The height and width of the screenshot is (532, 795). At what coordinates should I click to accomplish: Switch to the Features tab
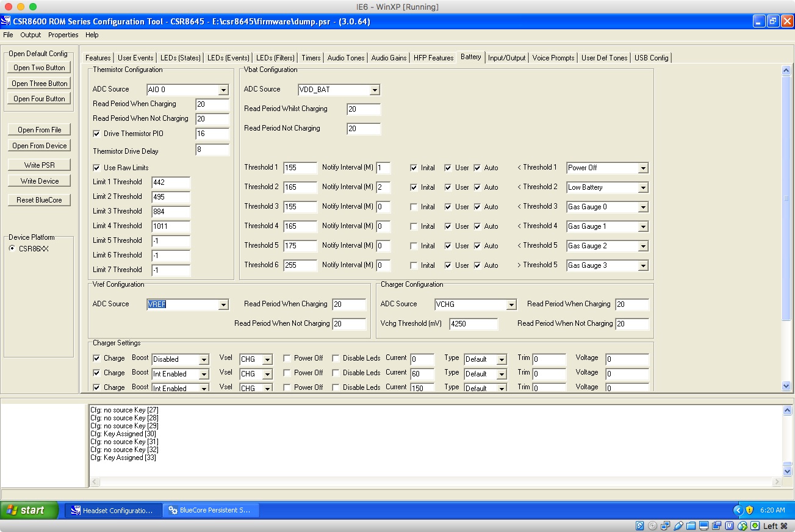point(98,58)
